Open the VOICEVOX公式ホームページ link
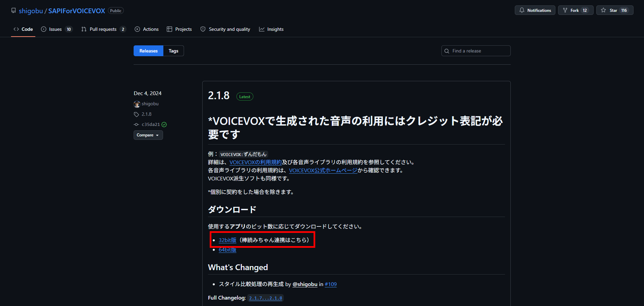Screen dimensions: 644x306 coord(323,171)
